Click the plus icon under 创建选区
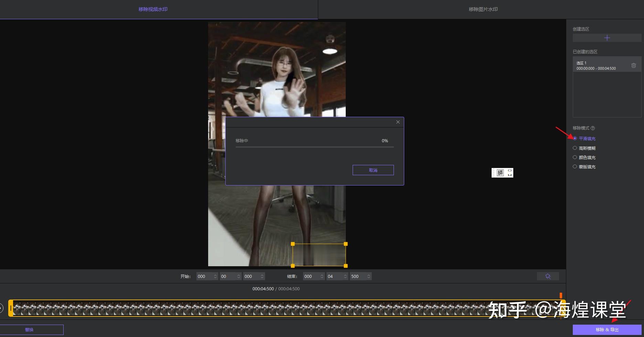This screenshot has width=644, height=337. click(607, 38)
